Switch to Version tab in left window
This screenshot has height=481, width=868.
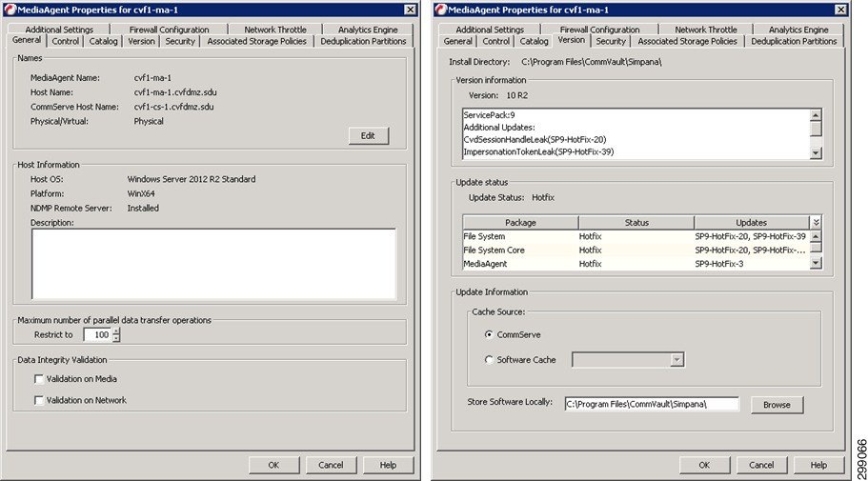click(x=141, y=42)
